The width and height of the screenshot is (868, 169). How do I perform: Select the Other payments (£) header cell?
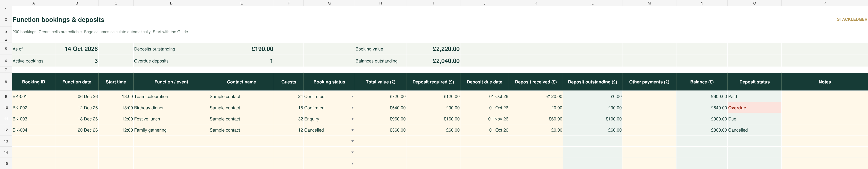tap(649, 82)
